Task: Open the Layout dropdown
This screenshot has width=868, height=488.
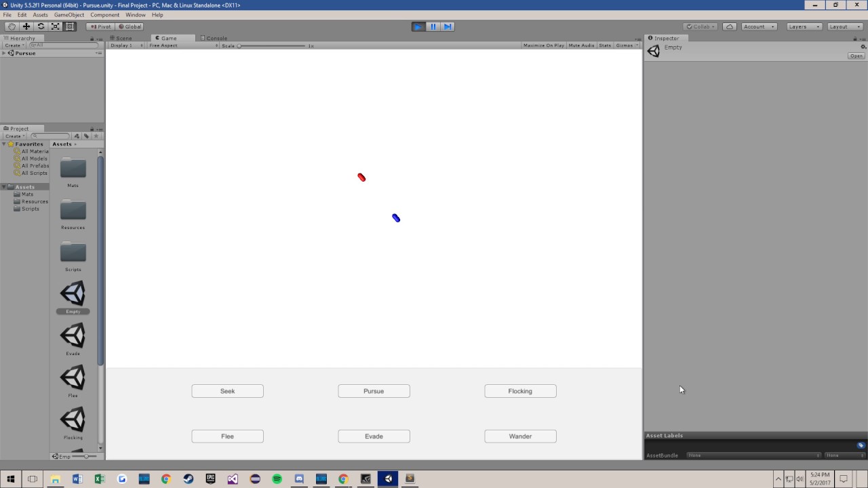Action: pos(844,26)
